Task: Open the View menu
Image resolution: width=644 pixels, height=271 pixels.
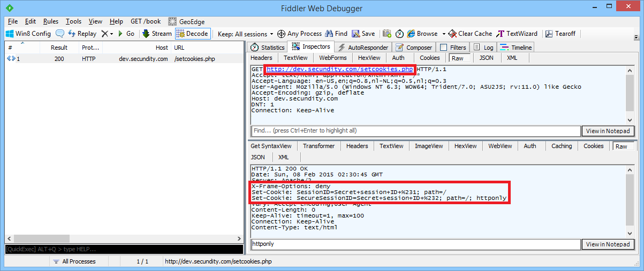Action: [x=95, y=21]
